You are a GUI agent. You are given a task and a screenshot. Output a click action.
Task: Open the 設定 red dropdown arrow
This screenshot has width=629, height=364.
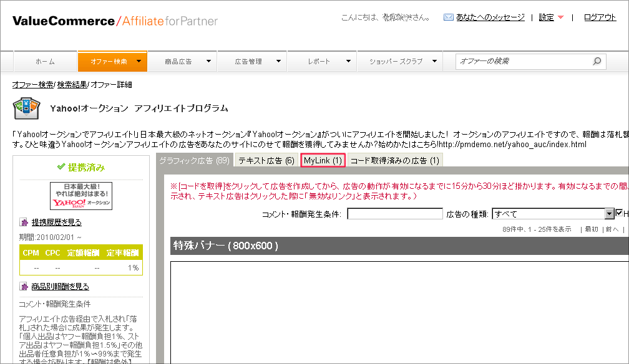(561, 17)
